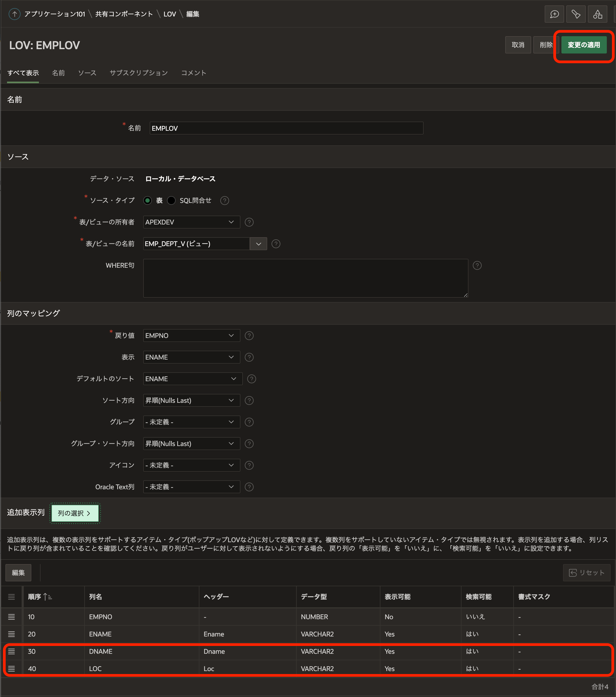616x697 pixels.
Task: Go to アプリケーション101 breadcrumb
Action: [x=55, y=14]
